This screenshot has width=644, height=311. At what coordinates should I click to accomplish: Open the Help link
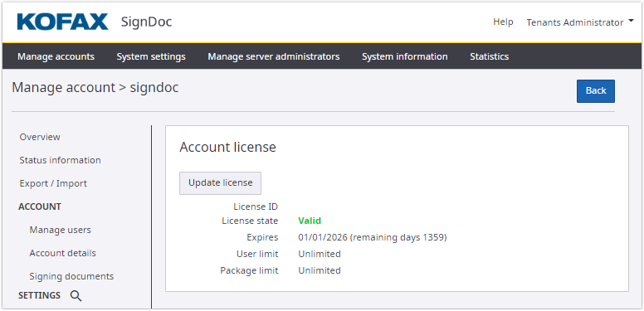503,22
